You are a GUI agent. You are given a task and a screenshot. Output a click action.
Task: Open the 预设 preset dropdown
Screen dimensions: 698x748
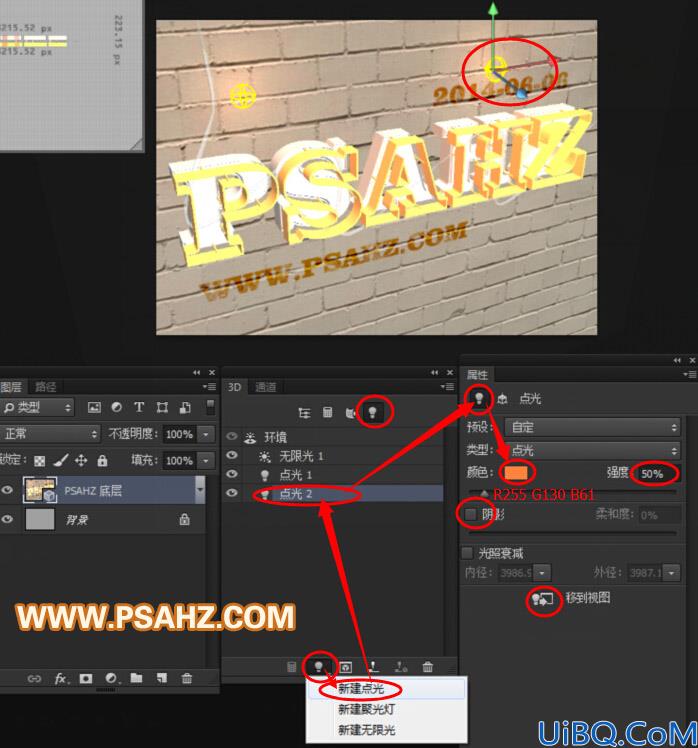(592, 427)
